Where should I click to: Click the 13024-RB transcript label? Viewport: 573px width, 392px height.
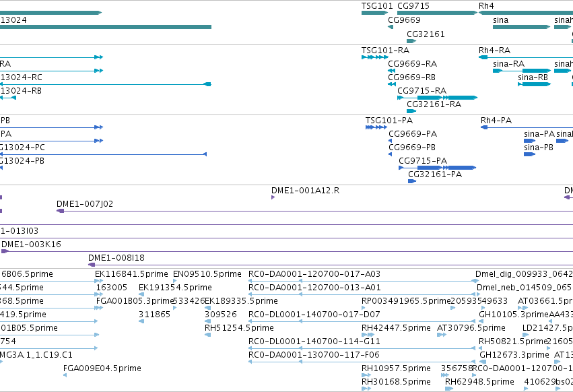click(x=21, y=91)
